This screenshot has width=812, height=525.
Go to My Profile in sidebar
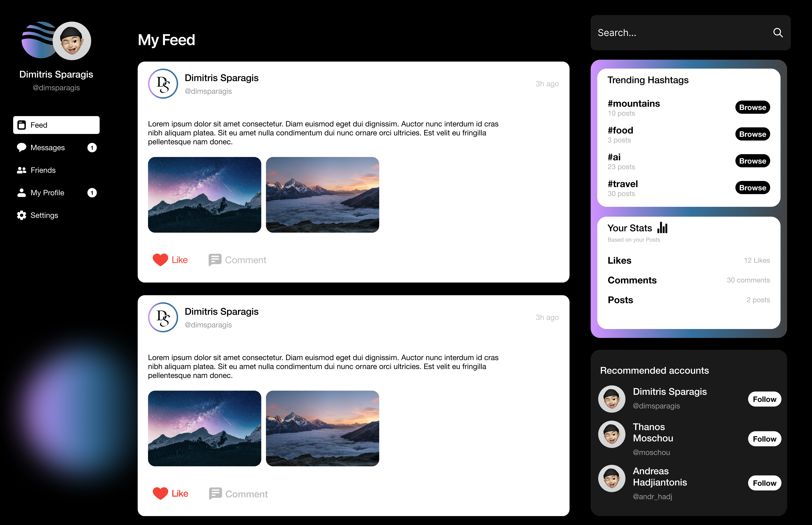[47, 193]
